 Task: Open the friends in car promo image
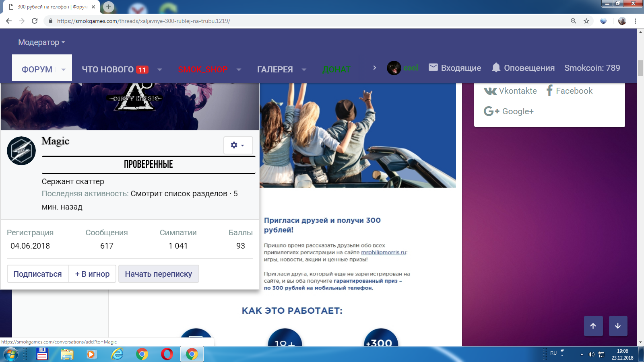click(x=358, y=135)
